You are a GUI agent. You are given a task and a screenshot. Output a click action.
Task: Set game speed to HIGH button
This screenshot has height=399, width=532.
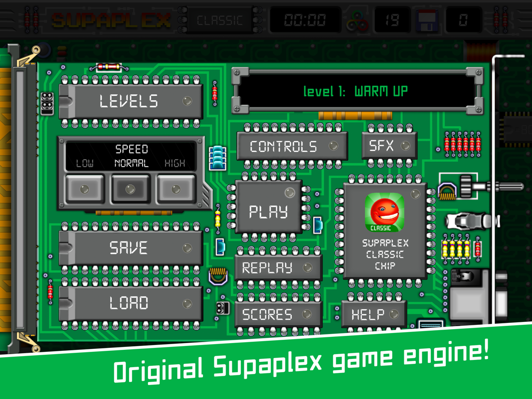click(x=176, y=188)
